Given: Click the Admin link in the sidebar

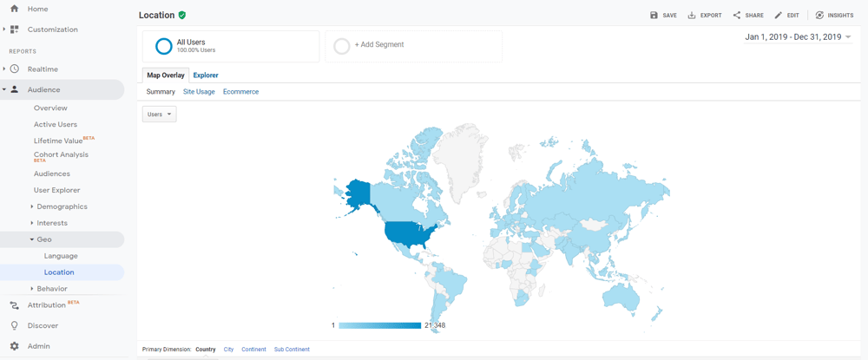Looking at the screenshot, I should tap(39, 346).
